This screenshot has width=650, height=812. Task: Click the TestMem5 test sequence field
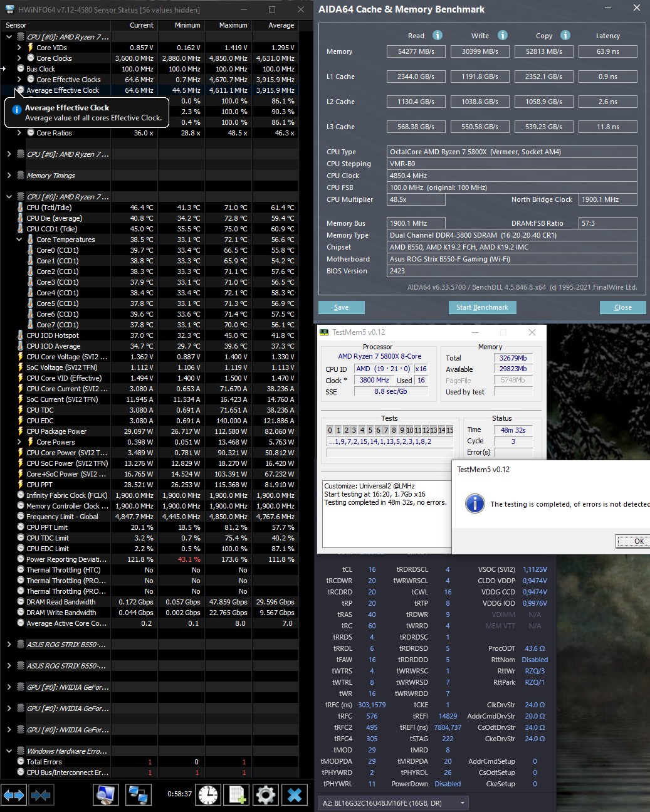pyautogui.click(x=390, y=441)
